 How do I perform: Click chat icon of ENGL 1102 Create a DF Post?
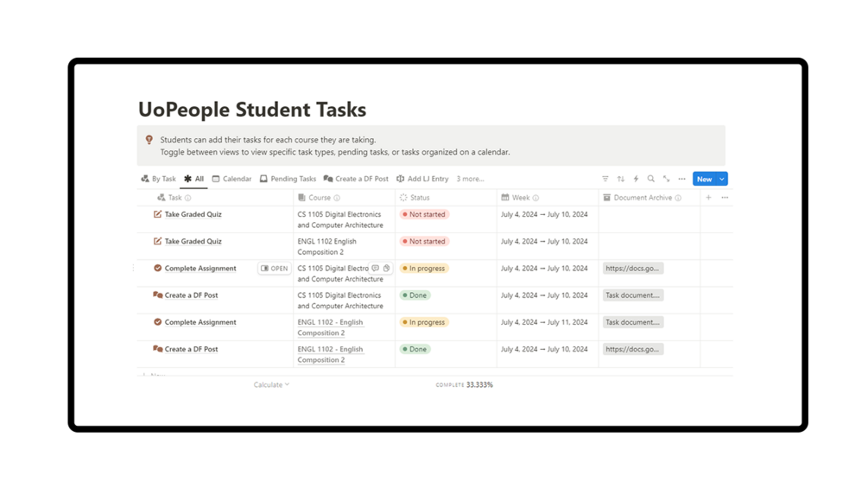158,349
